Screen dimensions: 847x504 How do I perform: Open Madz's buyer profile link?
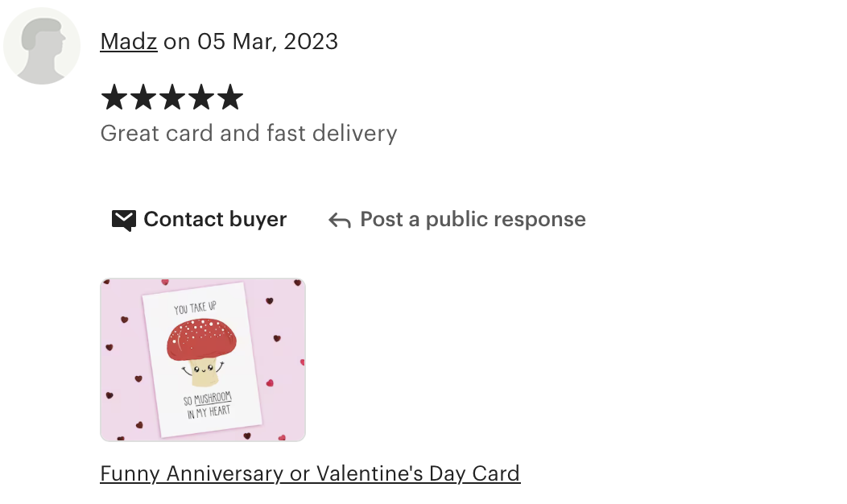click(129, 42)
